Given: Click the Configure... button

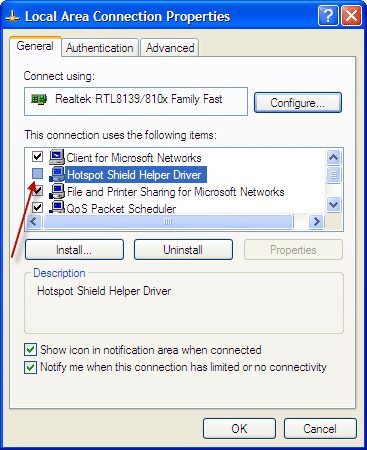Looking at the screenshot, I should pyautogui.click(x=298, y=103).
